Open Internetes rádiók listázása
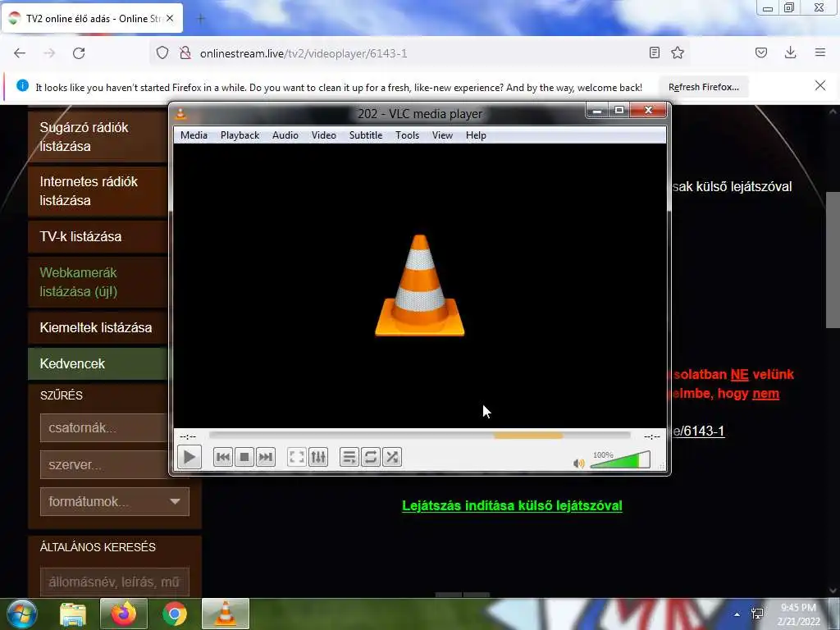 97,190
